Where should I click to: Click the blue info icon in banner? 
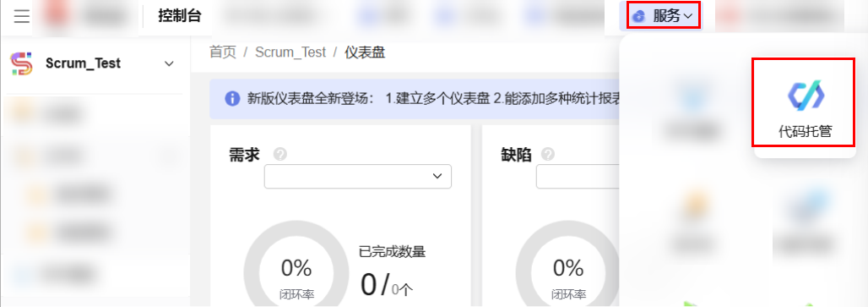coord(232,99)
